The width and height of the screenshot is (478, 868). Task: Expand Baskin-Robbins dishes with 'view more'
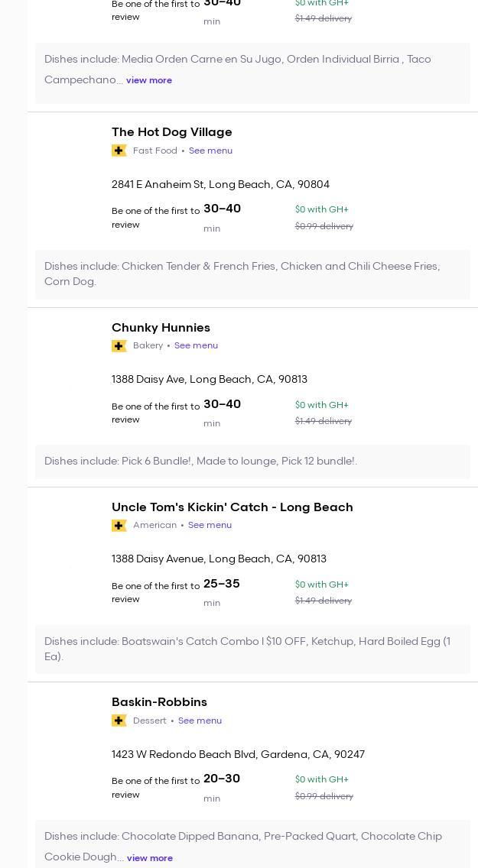click(x=150, y=858)
